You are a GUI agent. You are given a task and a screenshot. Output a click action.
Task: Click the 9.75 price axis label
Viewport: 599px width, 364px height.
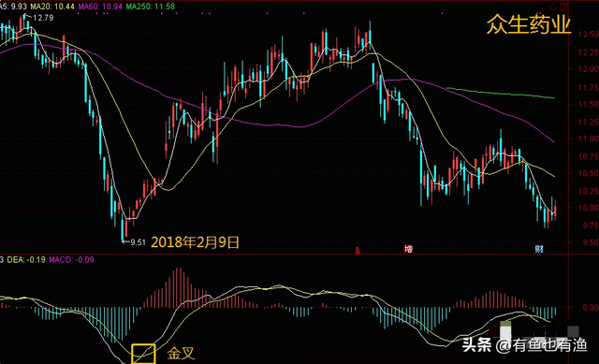click(x=591, y=226)
